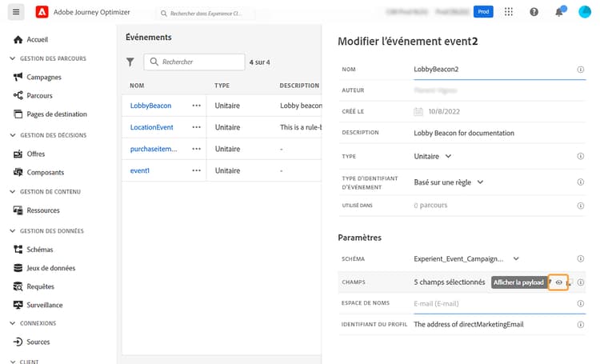Open dropdown Basé sur une règle
600x364 pixels.
pyautogui.click(x=449, y=182)
